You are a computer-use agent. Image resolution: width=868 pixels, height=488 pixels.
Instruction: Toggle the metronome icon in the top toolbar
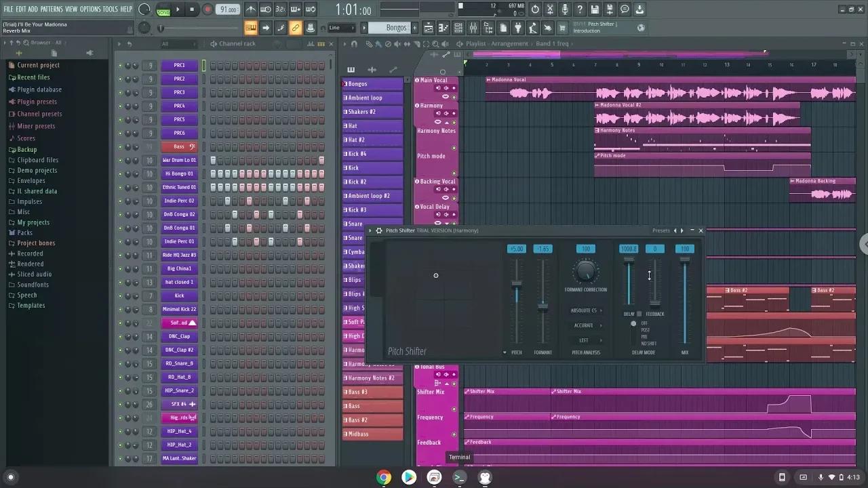(x=250, y=9)
